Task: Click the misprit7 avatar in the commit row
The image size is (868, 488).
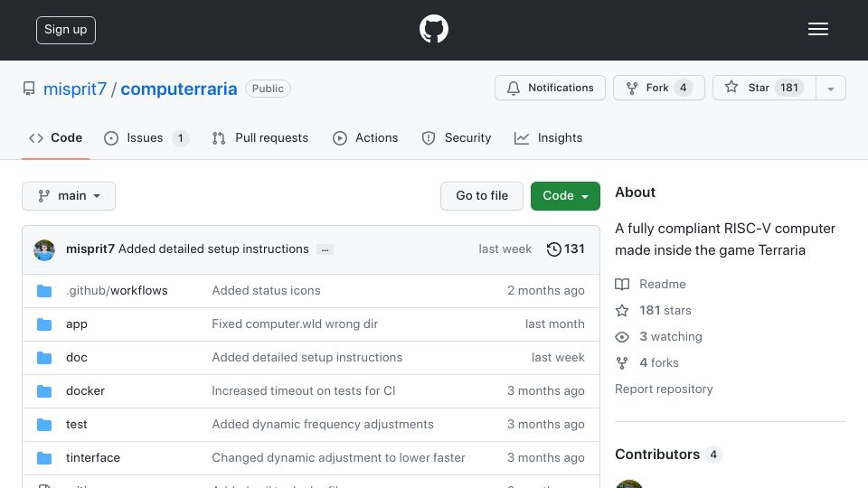Action: pyautogui.click(x=44, y=250)
